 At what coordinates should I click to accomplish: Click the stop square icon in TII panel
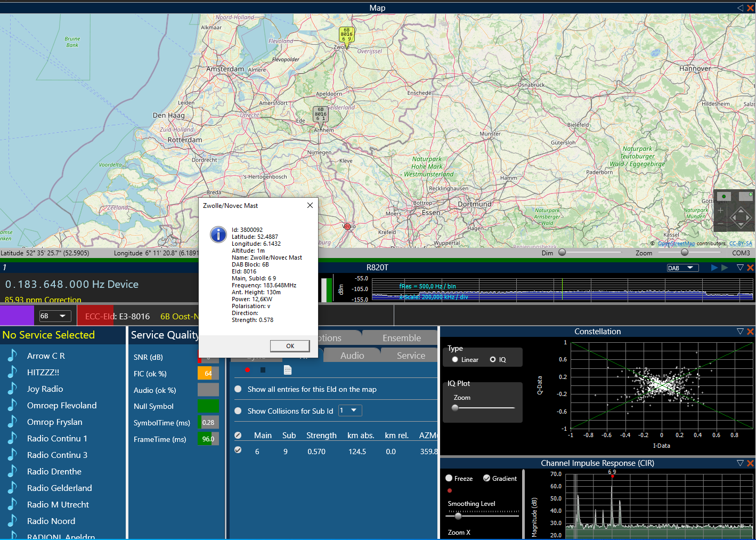coord(263,370)
